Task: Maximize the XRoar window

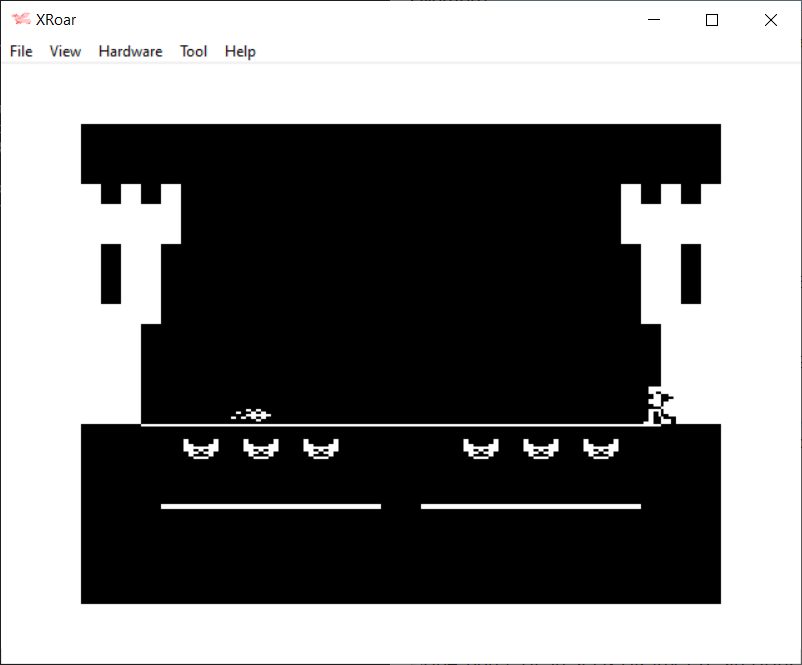Action: (x=712, y=20)
